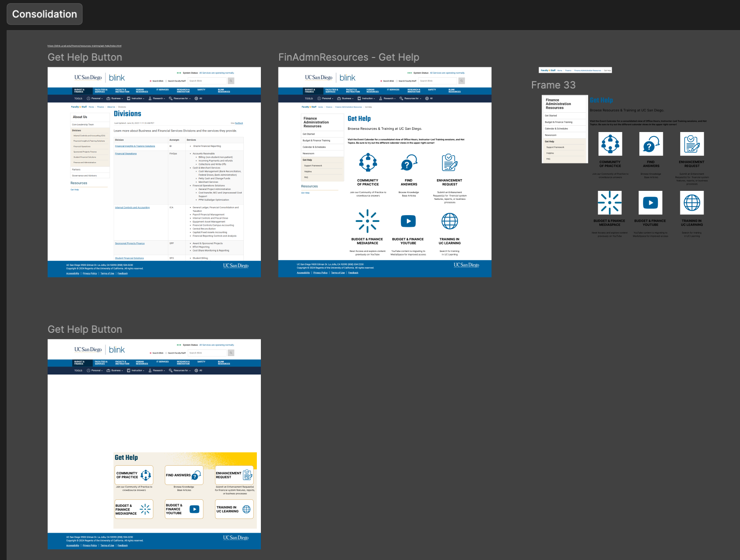Viewport: 740px width, 560px height.
Task: Select the FinAdmnResources - Get Help frame title
Action: click(348, 57)
